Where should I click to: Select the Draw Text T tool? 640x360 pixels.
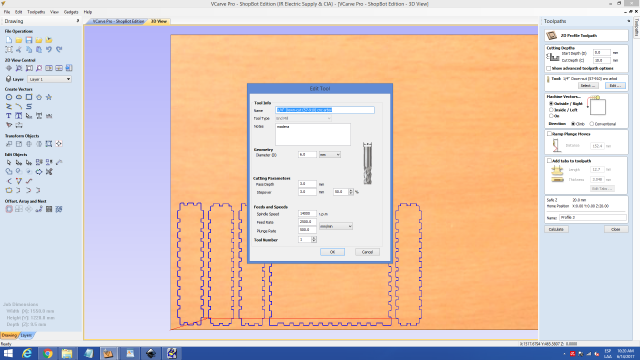pyautogui.click(x=9, y=116)
